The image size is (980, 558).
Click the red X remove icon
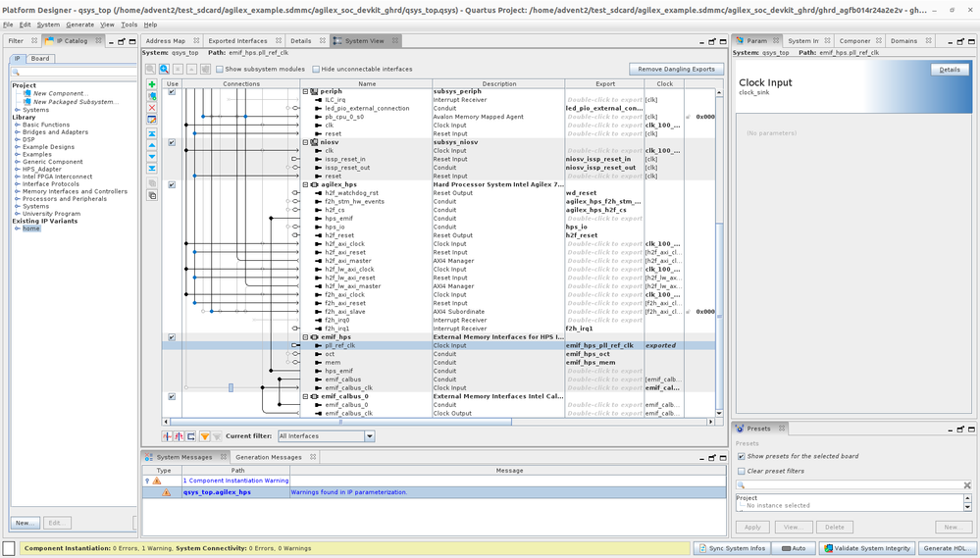(x=152, y=108)
